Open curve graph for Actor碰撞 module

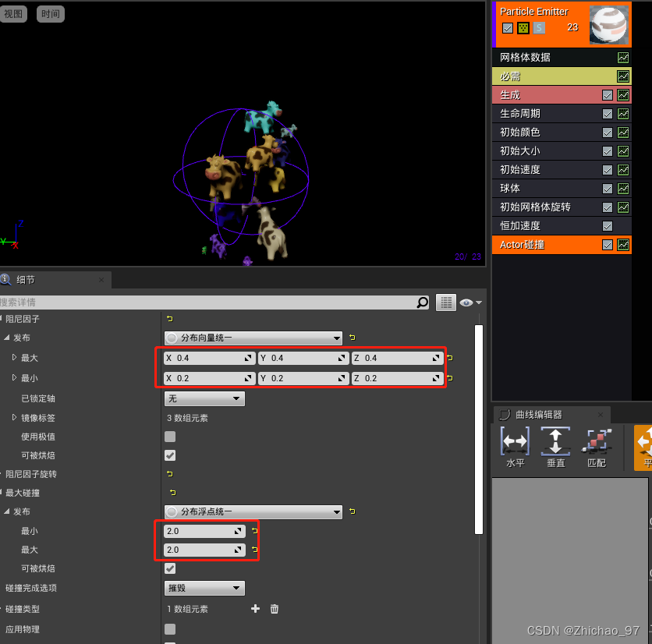click(623, 245)
